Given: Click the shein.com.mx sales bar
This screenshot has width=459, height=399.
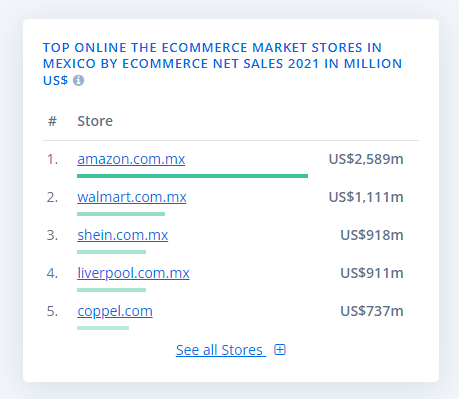Looking at the screenshot, I should click(111, 252).
